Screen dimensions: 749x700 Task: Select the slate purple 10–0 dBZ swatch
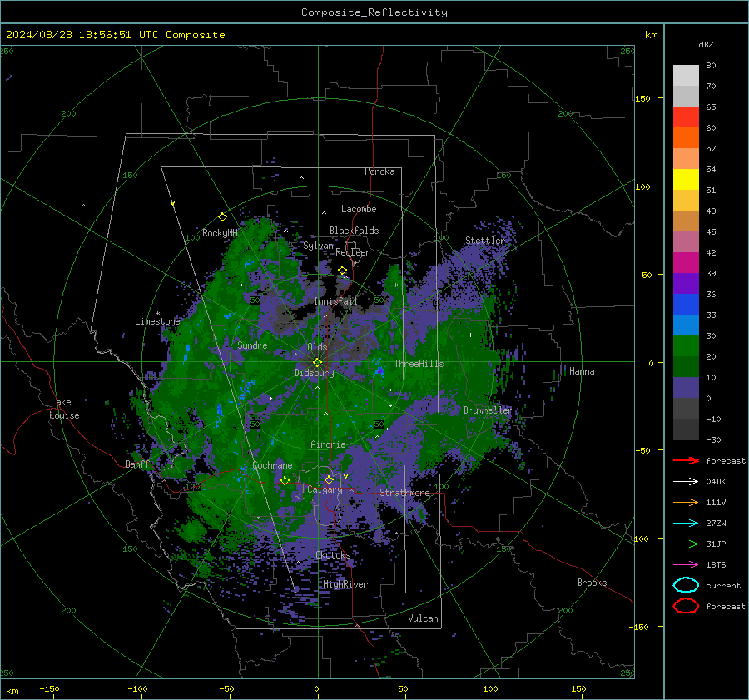tap(686, 388)
